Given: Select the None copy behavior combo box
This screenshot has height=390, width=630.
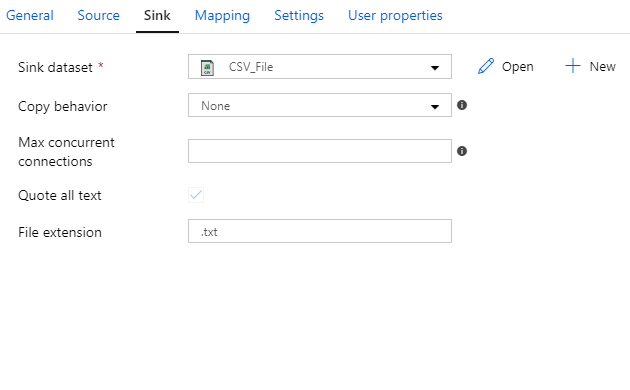Looking at the screenshot, I should 320,105.
